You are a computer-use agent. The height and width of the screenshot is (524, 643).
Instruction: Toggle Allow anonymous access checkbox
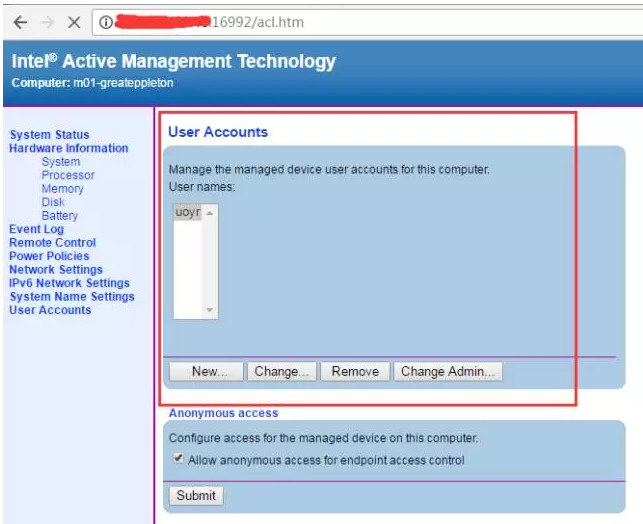178,458
